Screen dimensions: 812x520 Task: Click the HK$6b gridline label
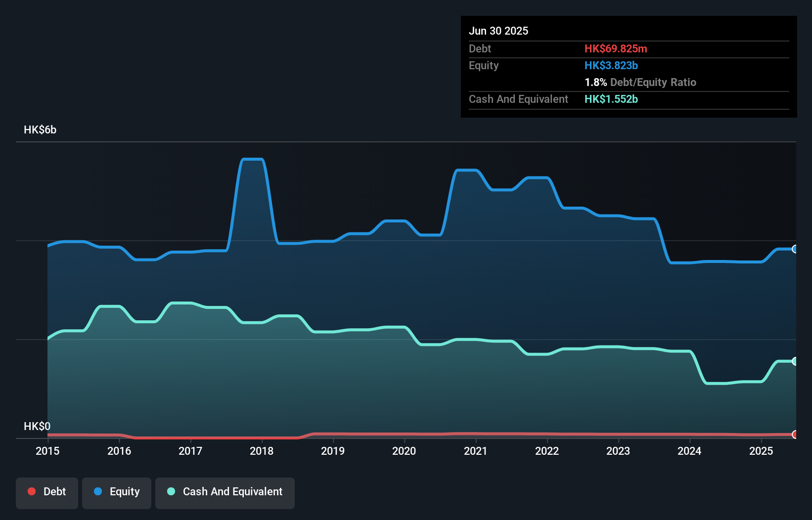(x=40, y=130)
